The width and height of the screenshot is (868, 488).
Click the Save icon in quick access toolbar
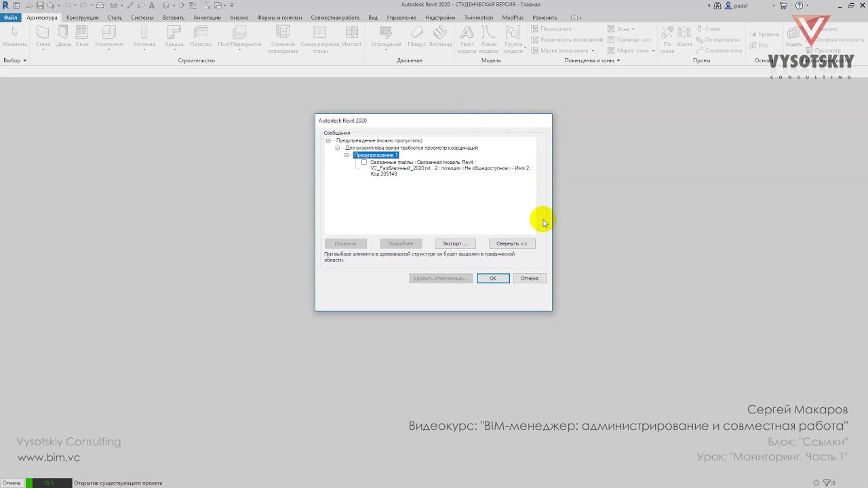(40, 5)
